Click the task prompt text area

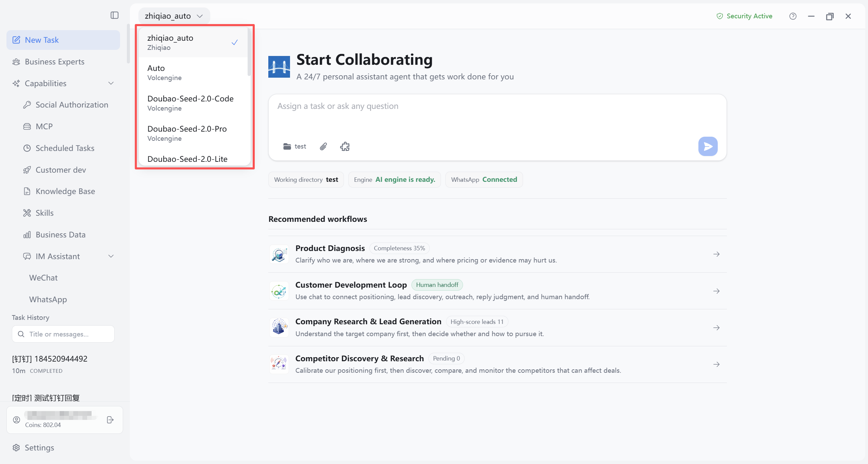[x=497, y=115]
